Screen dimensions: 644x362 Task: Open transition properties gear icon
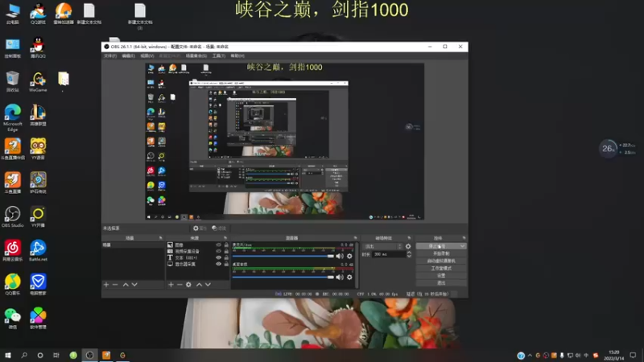(408, 246)
